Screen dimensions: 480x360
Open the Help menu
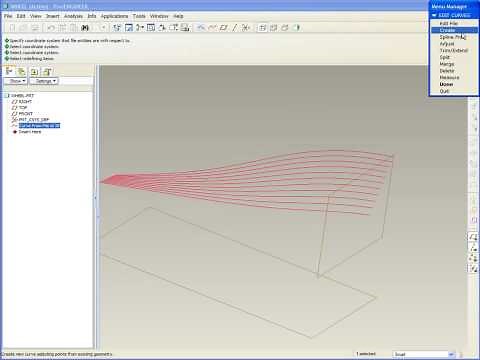click(x=178, y=16)
